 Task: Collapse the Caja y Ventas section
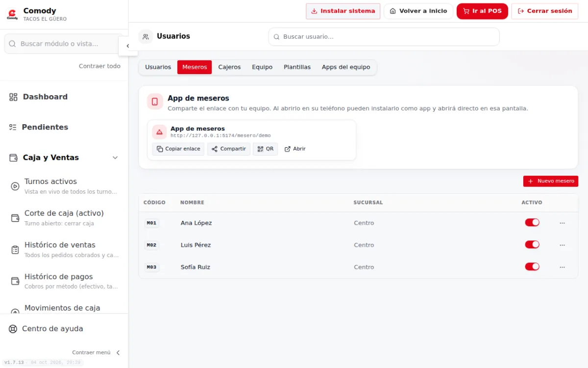[115, 158]
